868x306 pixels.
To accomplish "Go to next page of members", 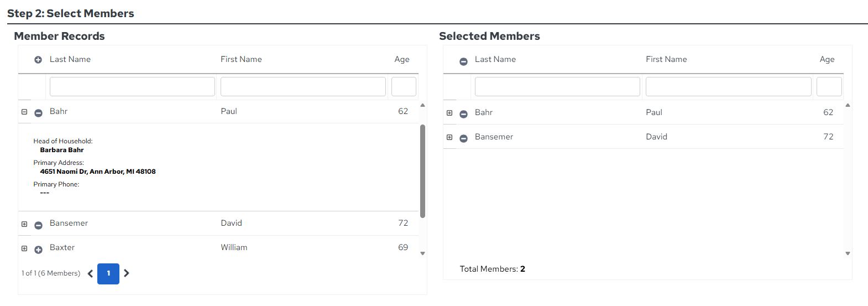I will [127, 273].
